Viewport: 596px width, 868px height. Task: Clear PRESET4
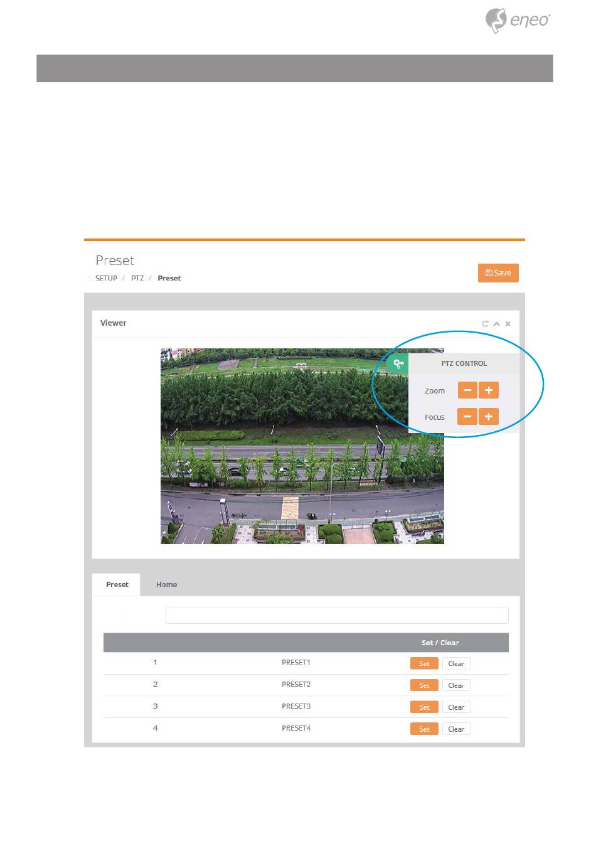[x=456, y=729]
